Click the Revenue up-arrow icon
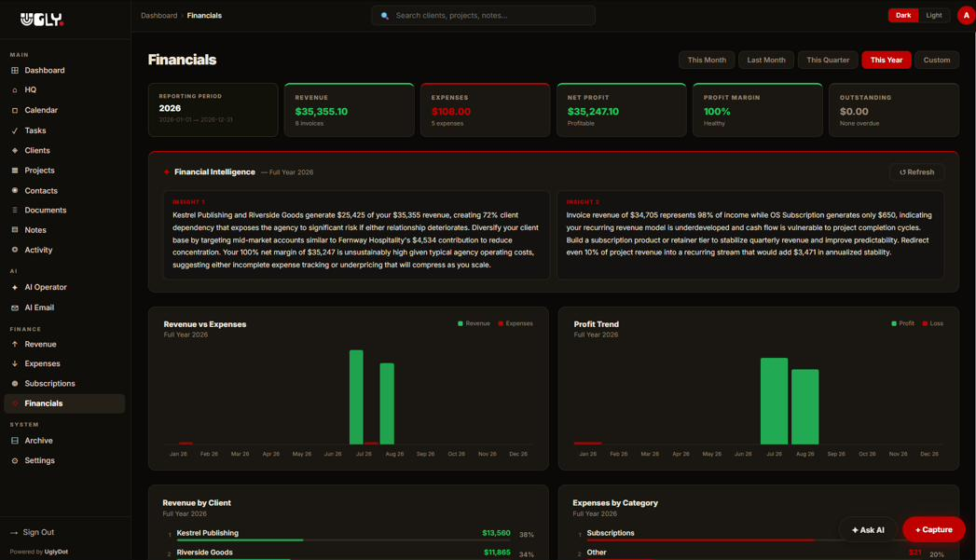This screenshot has height=560, width=976. 15,344
